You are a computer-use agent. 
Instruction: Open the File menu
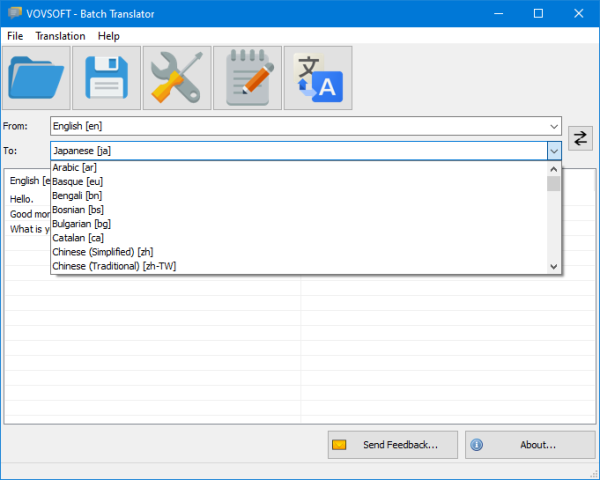coord(15,36)
